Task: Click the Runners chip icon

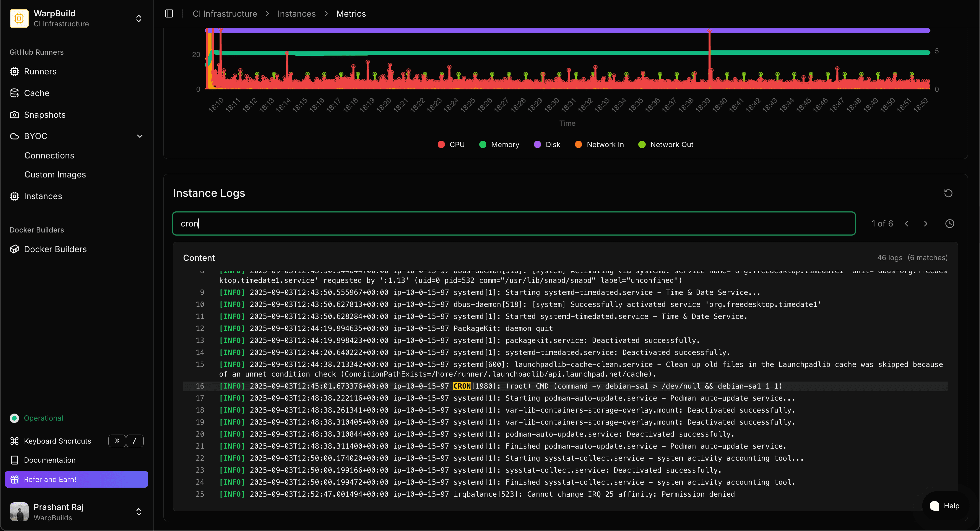Action: click(x=14, y=72)
